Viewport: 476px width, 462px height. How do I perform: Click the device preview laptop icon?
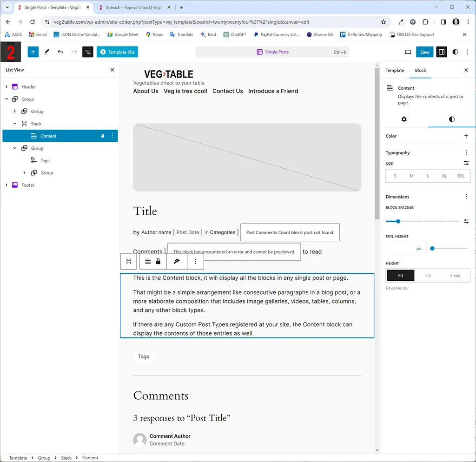(408, 52)
